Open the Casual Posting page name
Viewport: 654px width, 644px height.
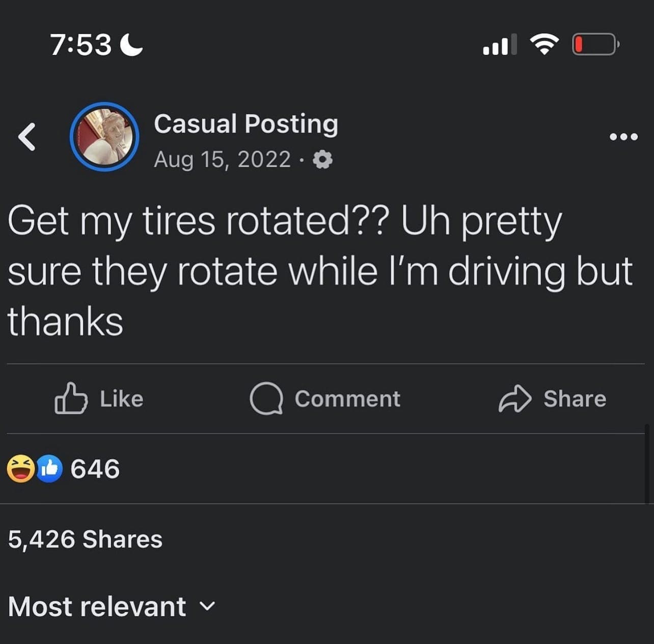(246, 124)
